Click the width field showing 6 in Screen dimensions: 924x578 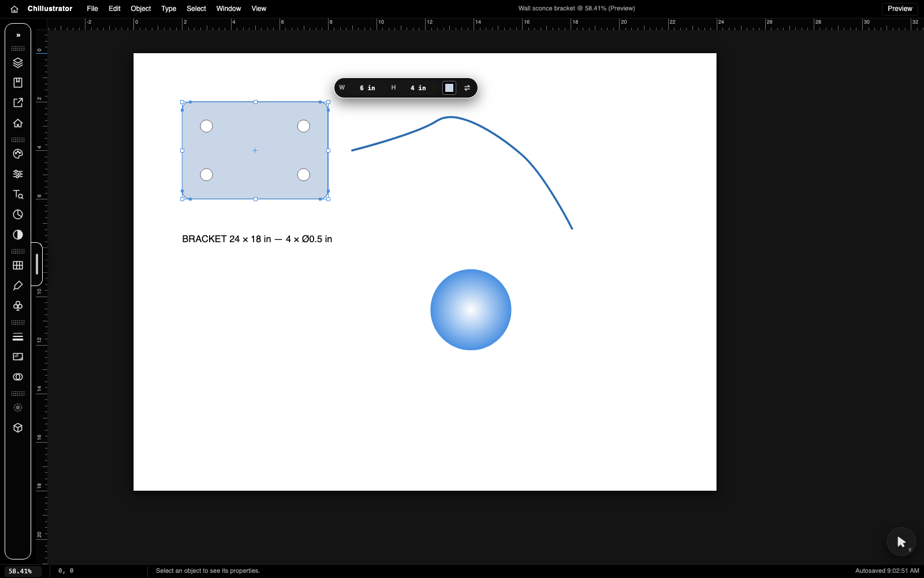(x=367, y=88)
